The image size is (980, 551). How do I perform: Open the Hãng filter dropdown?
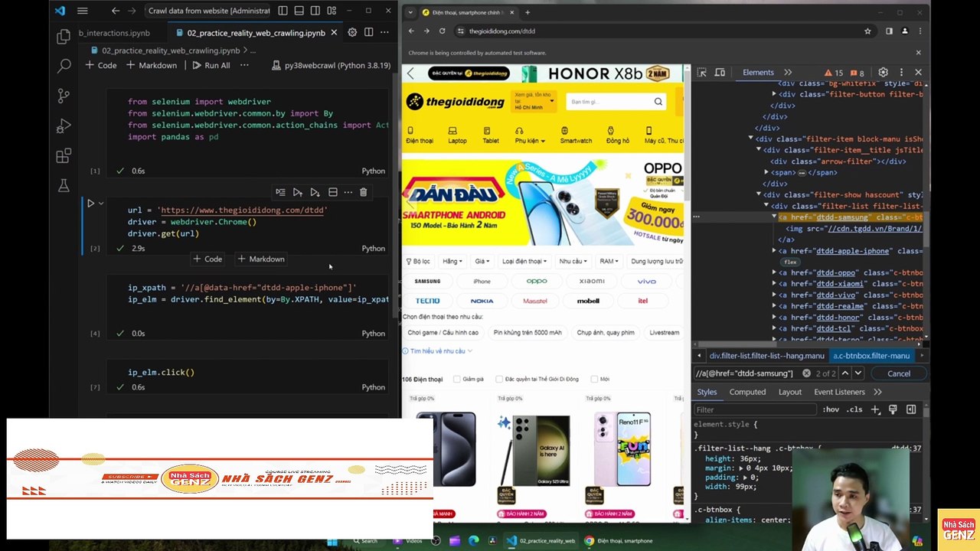tap(452, 262)
